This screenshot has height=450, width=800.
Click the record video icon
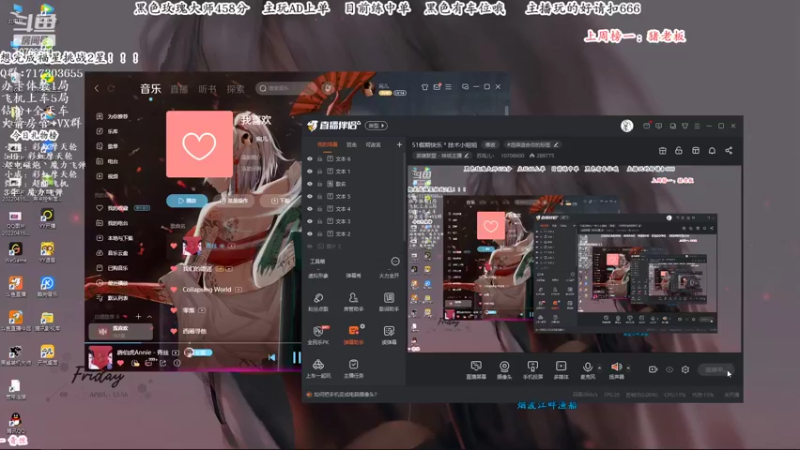pyautogui.click(x=653, y=369)
